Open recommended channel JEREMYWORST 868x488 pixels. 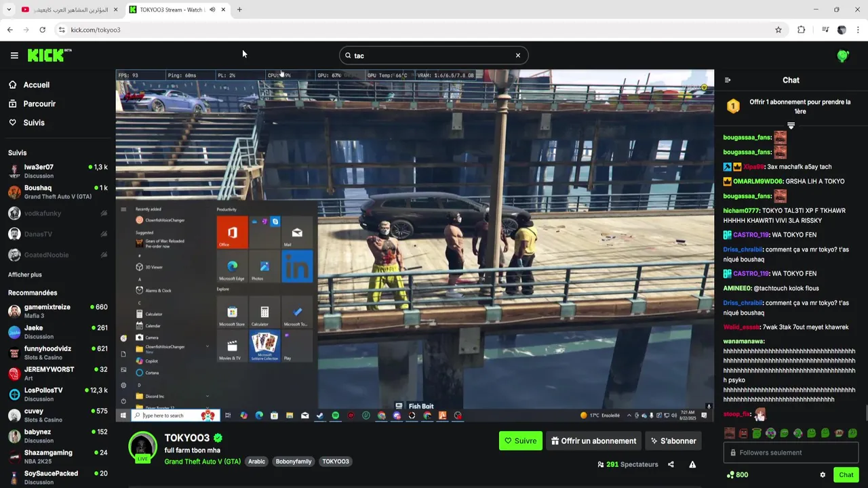58,373
